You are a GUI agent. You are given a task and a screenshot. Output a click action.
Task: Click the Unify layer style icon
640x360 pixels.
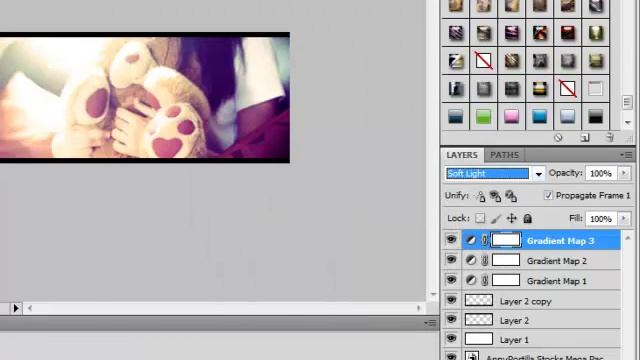[511, 196]
